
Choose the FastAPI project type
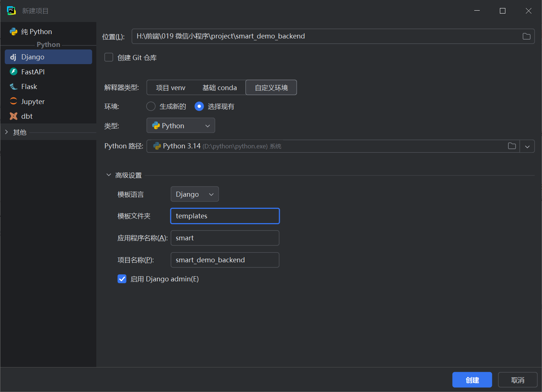(x=48, y=72)
